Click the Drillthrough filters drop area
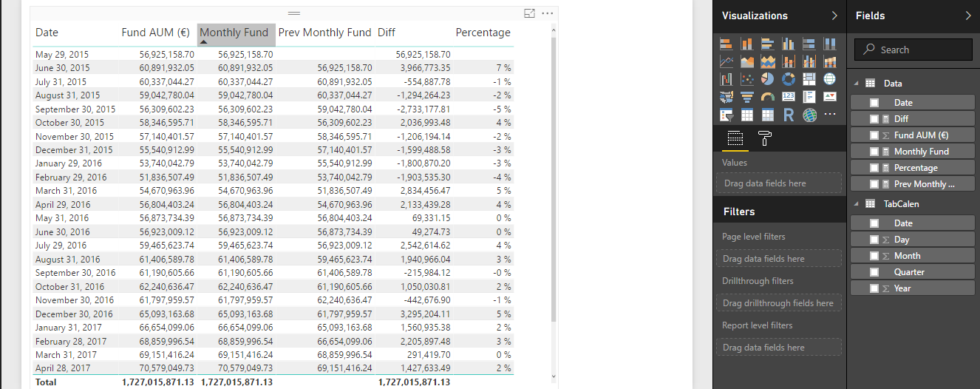Image resolution: width=980 pixels, height=389 pixels. point(778,303)
